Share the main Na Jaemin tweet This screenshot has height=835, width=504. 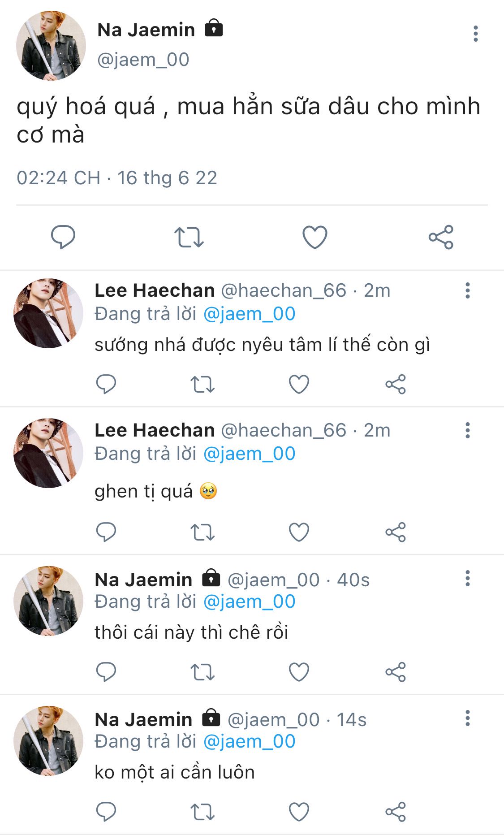pyautogui.click(x=441, y=237)
